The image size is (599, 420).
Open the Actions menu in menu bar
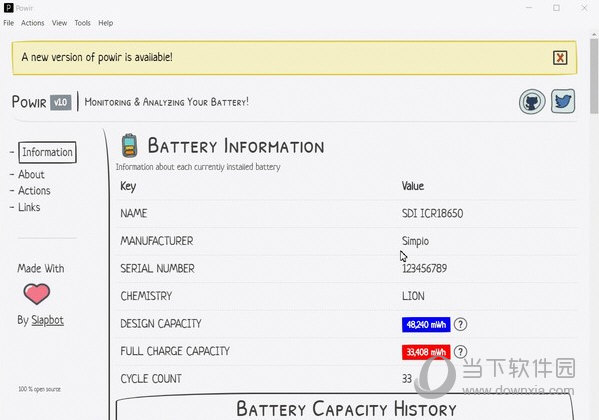click(32, 23)
